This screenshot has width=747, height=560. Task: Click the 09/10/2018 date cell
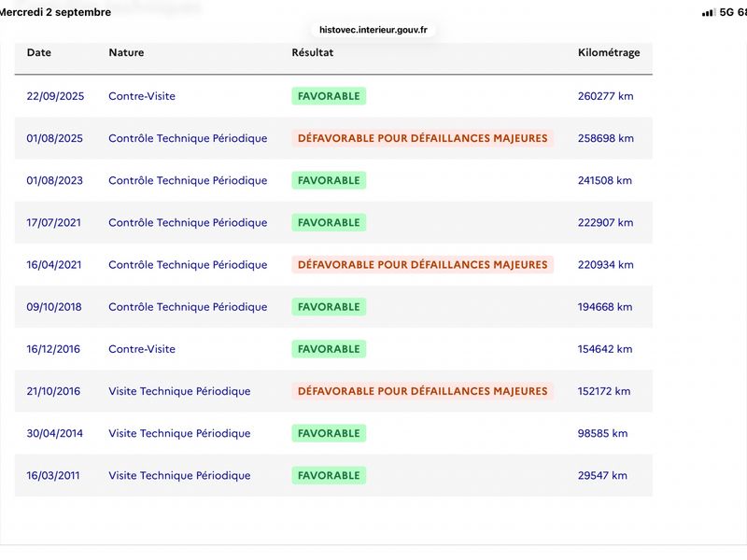[54, 307]
